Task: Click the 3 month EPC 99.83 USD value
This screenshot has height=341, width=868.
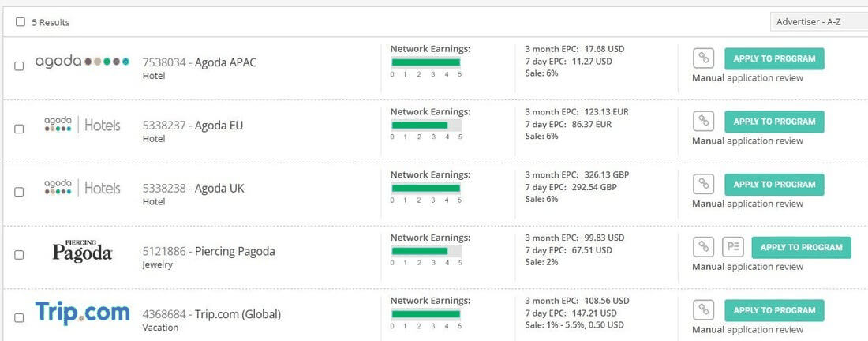Action: tap(604, 238)
